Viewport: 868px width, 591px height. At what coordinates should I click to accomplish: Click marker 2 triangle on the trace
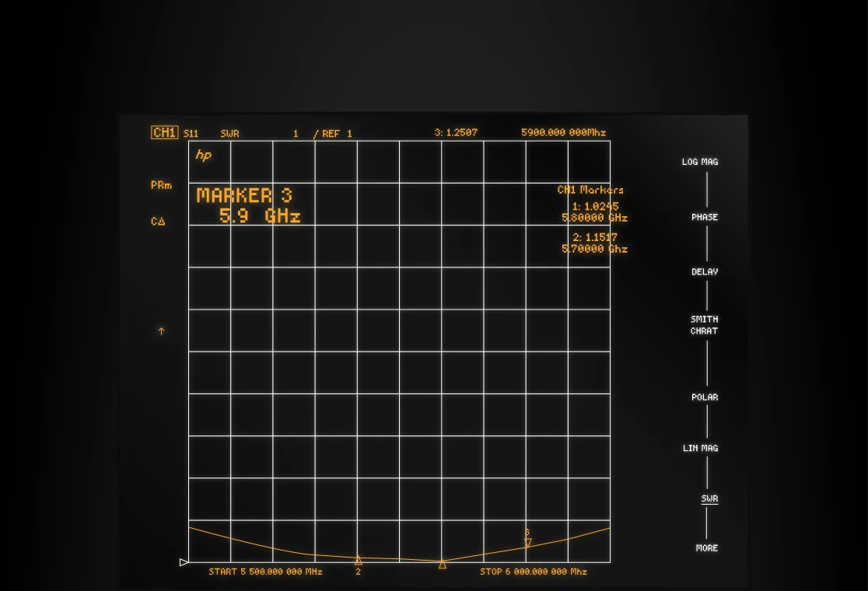pyautogui.click(x=358, y=560)
